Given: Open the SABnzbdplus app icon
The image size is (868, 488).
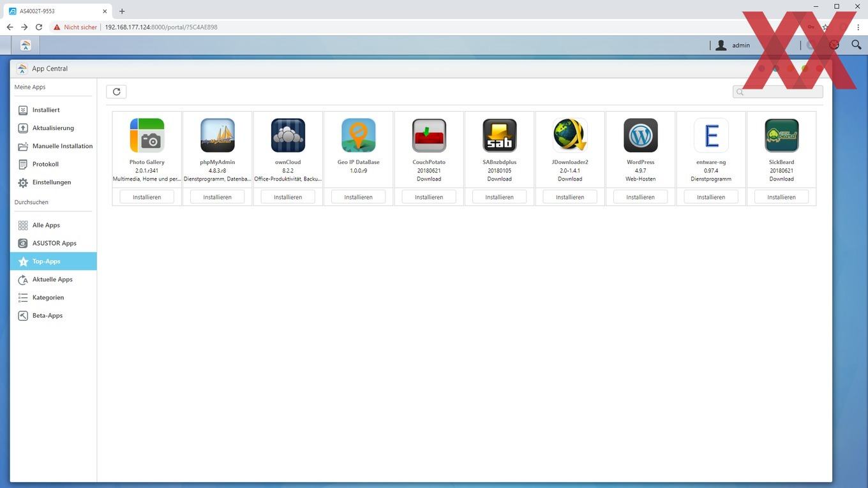Looking at the screenshot, I should [500, 135].
